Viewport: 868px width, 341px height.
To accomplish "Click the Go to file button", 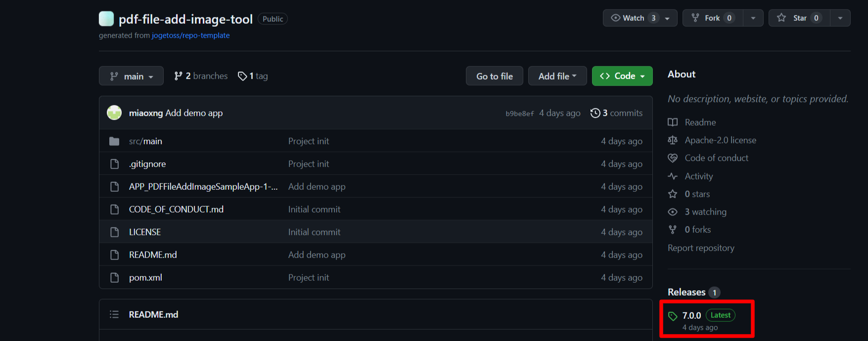I will pos(495,76).
